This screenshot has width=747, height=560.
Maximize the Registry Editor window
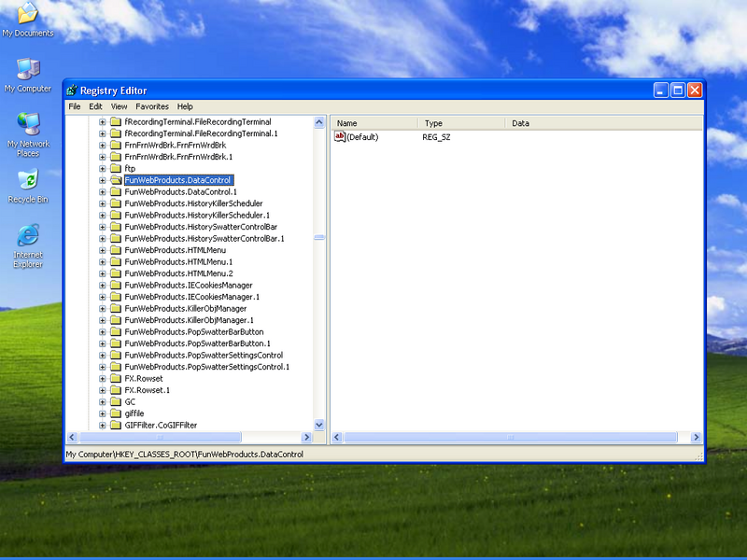click(x=678, y=90)
